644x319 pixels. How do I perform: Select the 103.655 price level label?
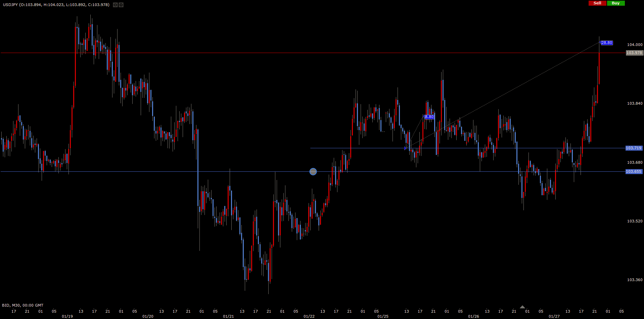[x=634, y=171]
